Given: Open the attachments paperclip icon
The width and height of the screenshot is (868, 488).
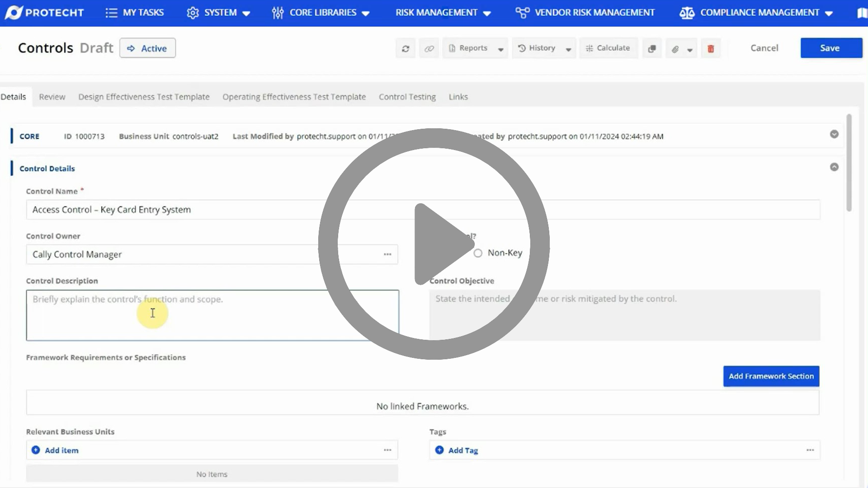Looking at the screenshot, I should [x=675, y=48].
